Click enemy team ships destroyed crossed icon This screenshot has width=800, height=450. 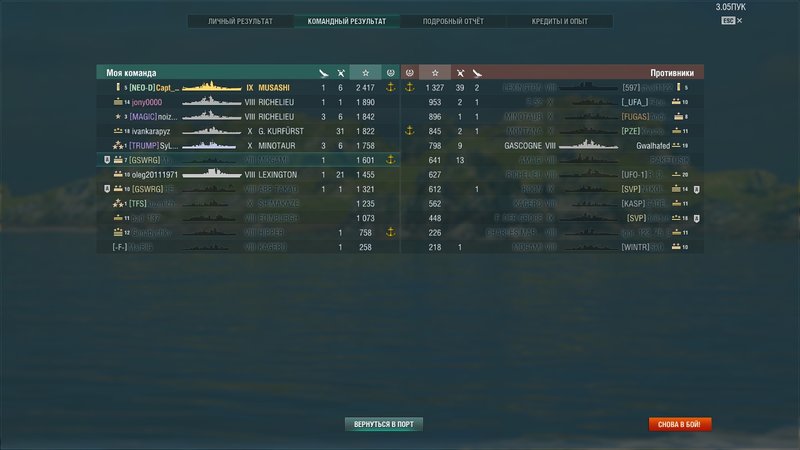(x=460, y=73)
